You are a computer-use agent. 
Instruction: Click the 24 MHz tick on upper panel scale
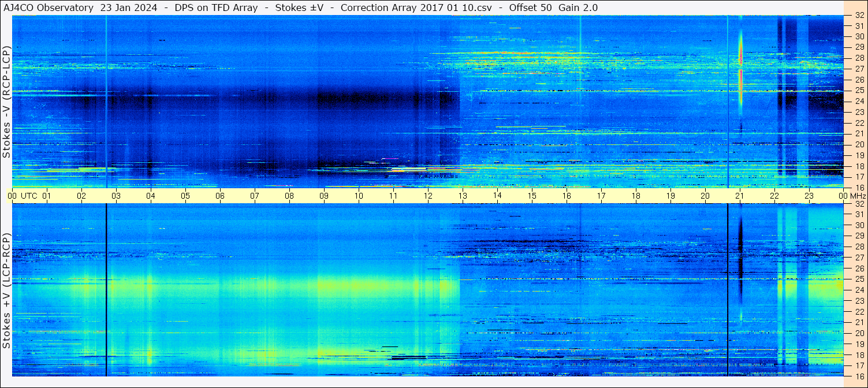(859, 101)
